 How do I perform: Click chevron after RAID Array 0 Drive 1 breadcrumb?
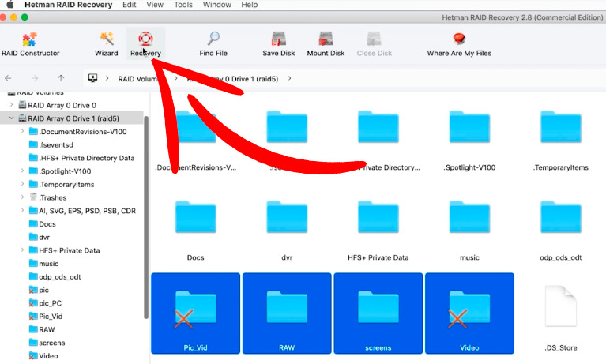click(x=289, y=78)
